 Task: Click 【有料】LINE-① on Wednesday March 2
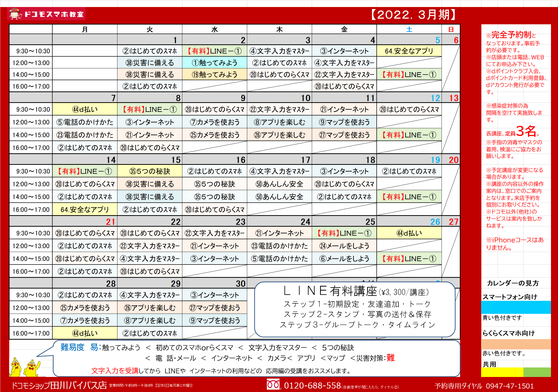click(x=215, y=51)
